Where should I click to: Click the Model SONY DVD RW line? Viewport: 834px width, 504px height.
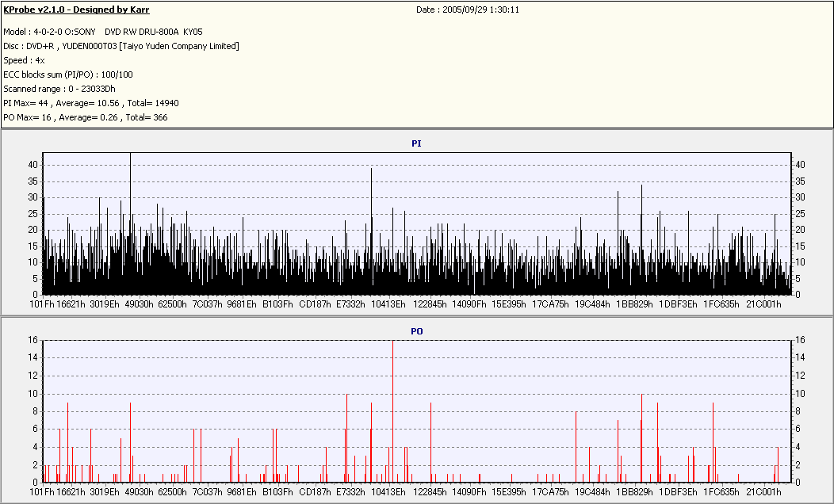pos(102,32)
